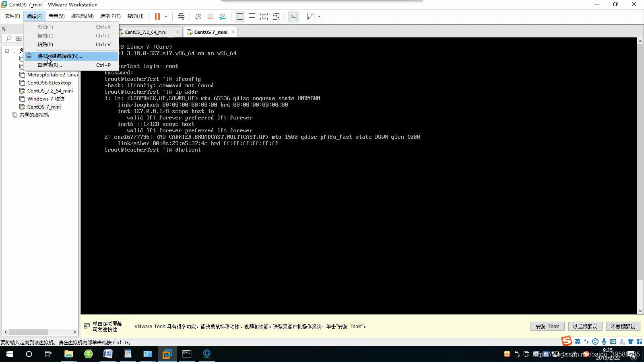The image size is (644, 362).
Task: Click the suspend (pause) virtual machine icon
Action: [x=157, y=16]
